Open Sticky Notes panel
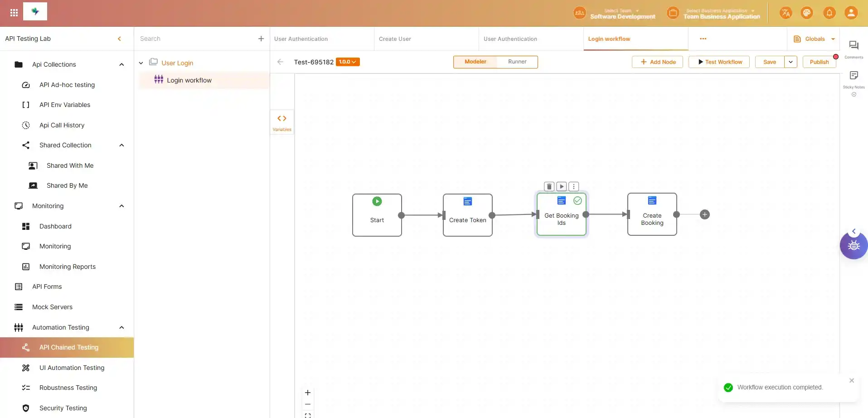 coord(853,79)
